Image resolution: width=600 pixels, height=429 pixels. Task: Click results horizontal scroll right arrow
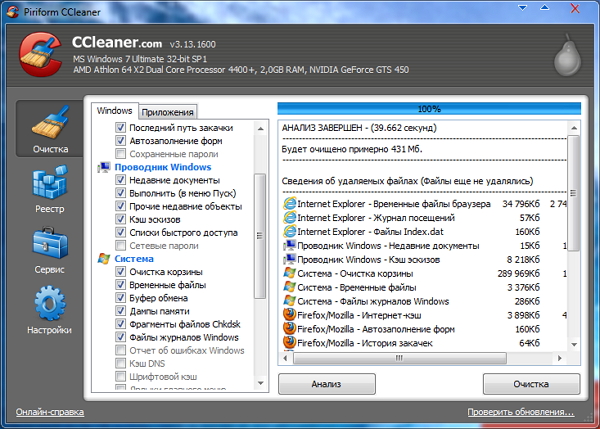coord(560,358)
